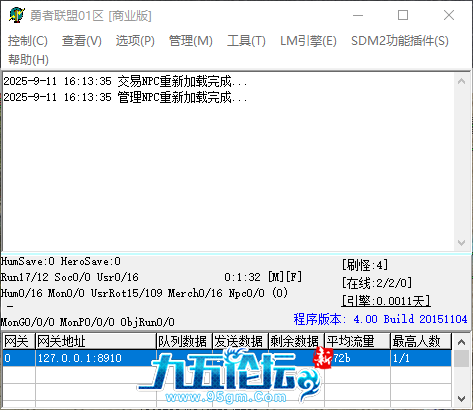473x410 pixels.
Task: Click the gateway list scrollbar thumb
Action: [x=461, y=358]
